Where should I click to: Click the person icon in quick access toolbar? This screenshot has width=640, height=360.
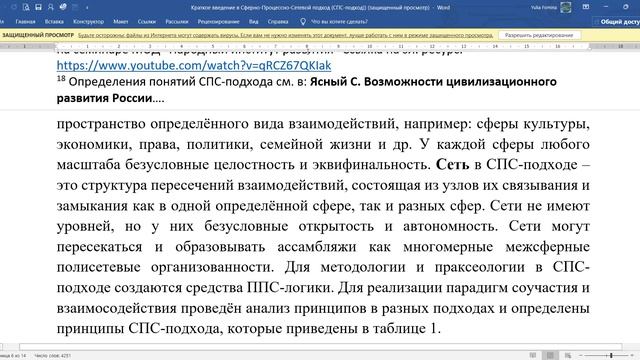51,7
